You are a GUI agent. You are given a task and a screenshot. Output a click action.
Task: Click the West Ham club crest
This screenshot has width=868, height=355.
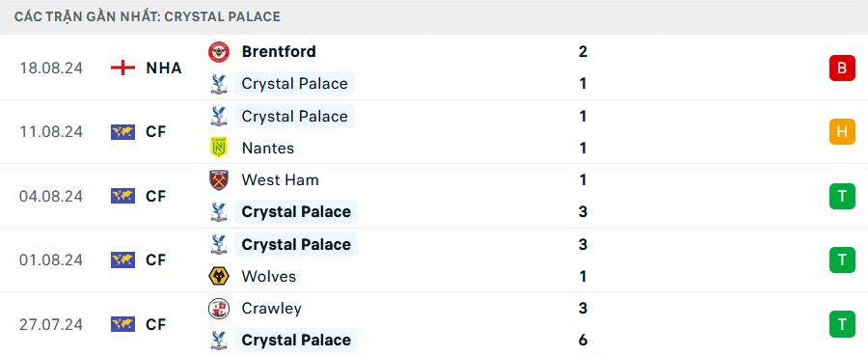click(219, 180)
